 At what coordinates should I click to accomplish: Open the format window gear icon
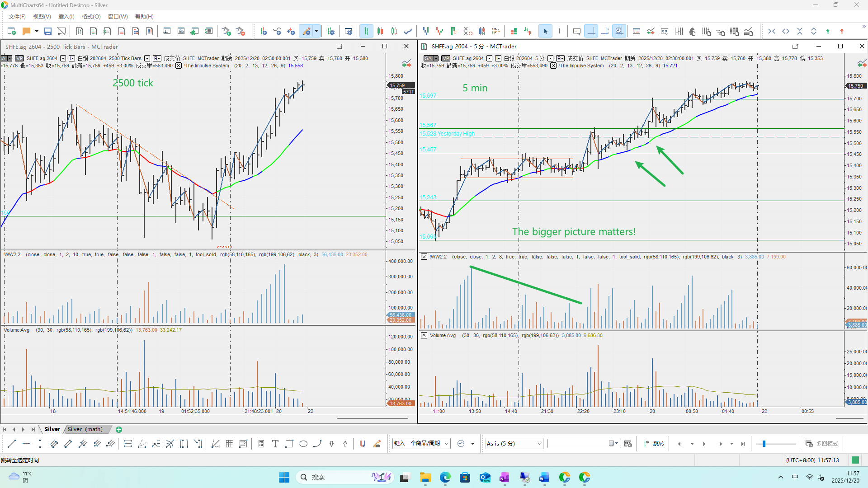coord(349,31)
